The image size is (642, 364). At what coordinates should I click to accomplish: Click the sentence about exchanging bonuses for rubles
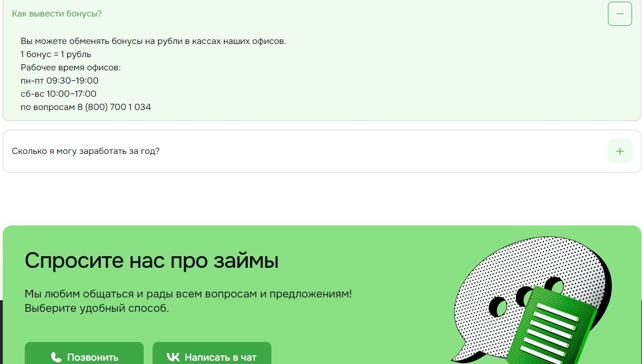point(153,41)
